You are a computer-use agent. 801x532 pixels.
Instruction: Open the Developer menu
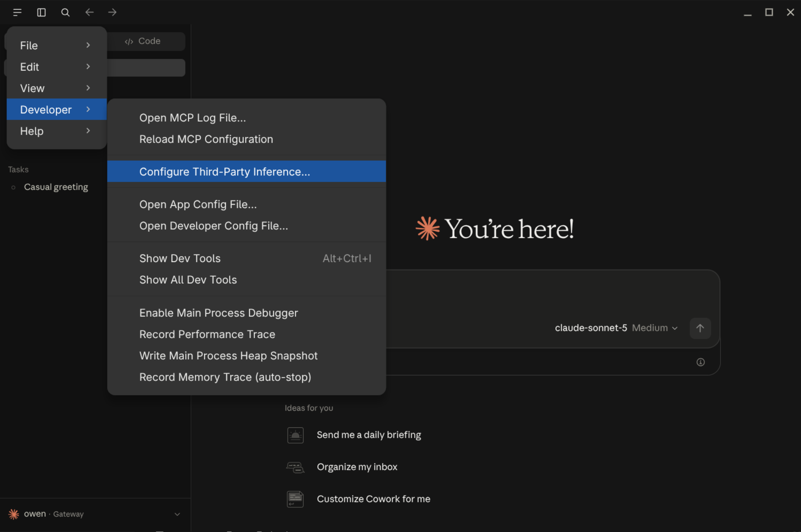[x=57, y=109]
